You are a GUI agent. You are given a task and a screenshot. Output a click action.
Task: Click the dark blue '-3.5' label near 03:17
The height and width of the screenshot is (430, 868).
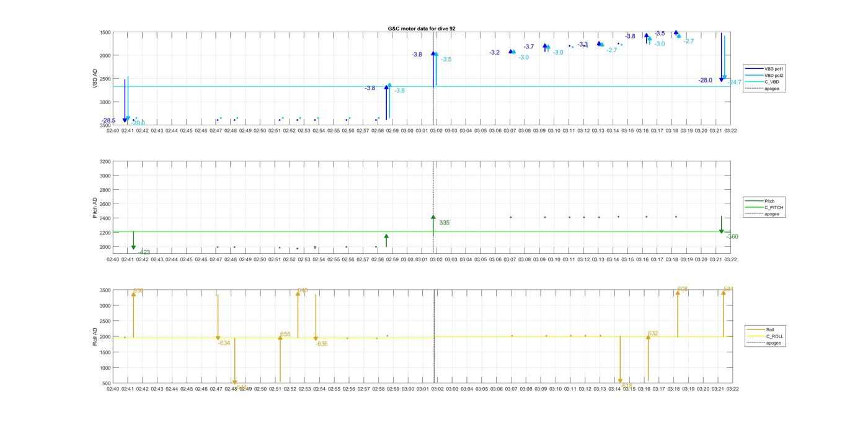tap(660, 34)
